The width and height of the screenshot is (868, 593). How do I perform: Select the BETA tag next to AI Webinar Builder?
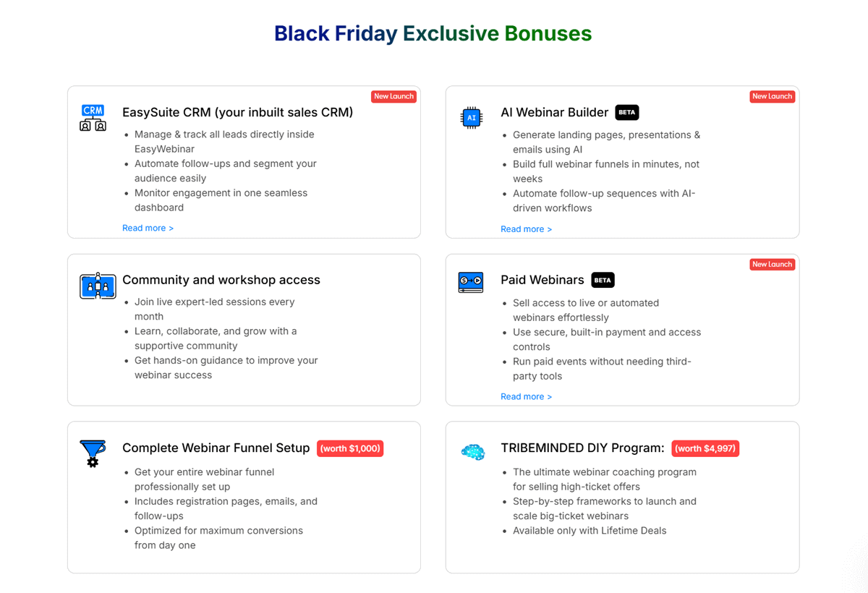[x=626, y=112]
